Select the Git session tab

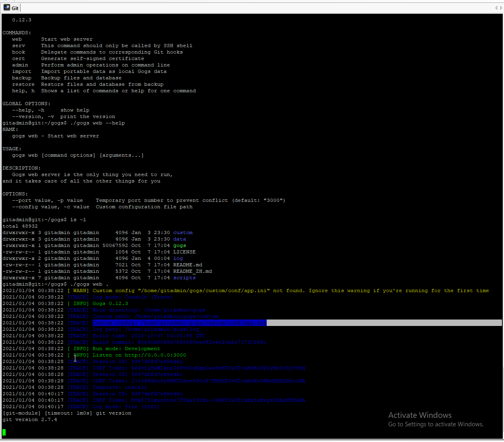(x=11, y=8)
